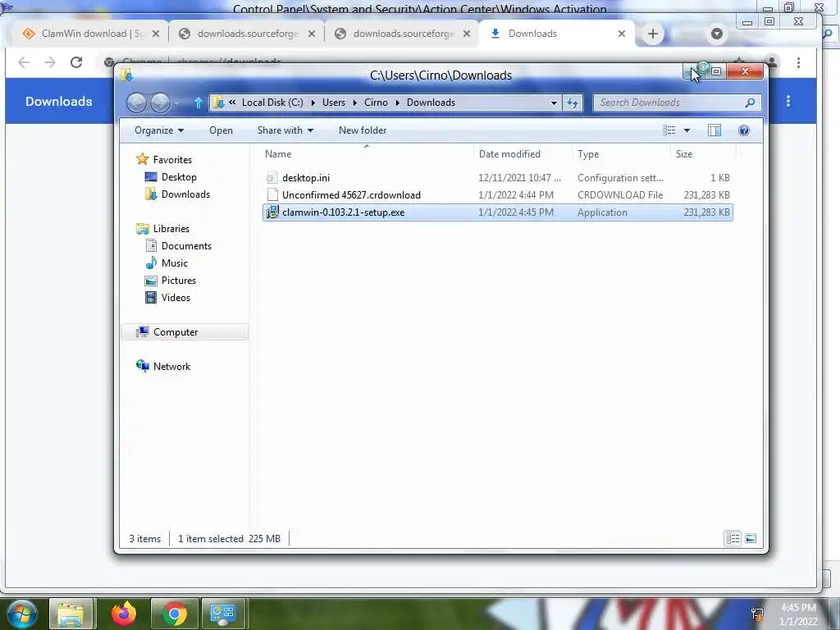This screenshot has width=840, height=630.
Task: Open recent pages dropdown beside nav arrows
Action: pyautogui.click(x=177, y=103)
